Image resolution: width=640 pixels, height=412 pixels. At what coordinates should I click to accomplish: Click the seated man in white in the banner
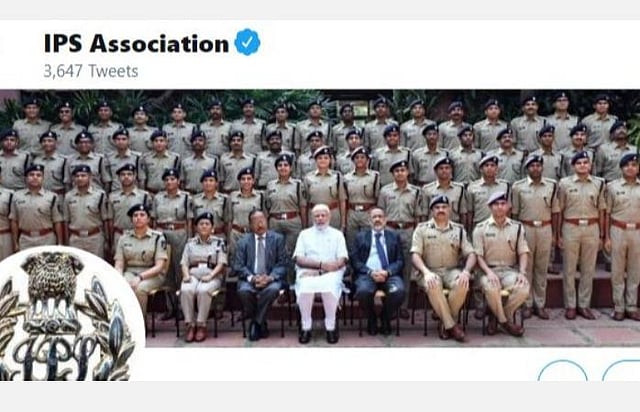tap(320, 273)
